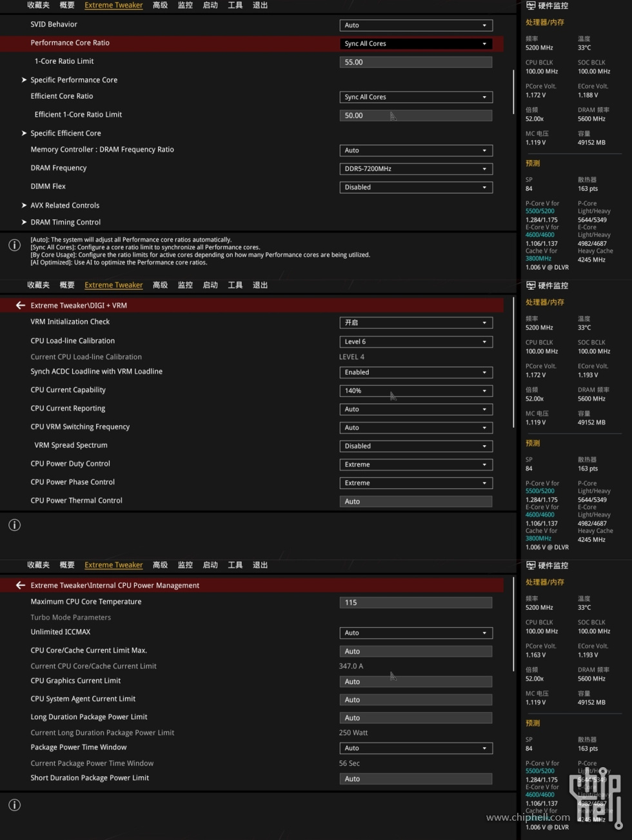Screen dimensions: 632x840
Task: Click the arrow icon beside Specific Efficient Core
Action: tap(24, 134)
